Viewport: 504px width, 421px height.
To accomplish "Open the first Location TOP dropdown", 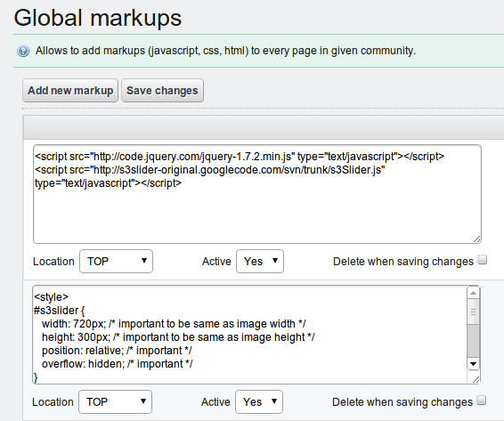I will pos(116,262).
